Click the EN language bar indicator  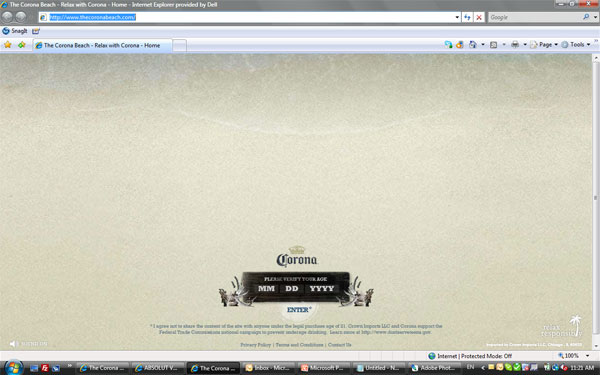tap(470, 367)
